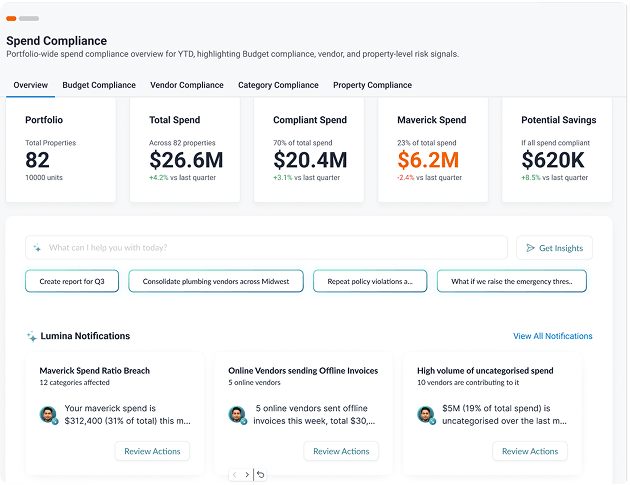
Task: Click the reset rotate-arrow icon at bottom
Action: [260, 475]
